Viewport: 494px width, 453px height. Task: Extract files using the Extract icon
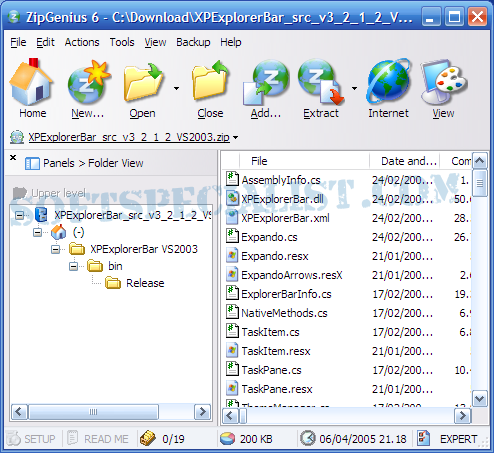tap(321, 82)
